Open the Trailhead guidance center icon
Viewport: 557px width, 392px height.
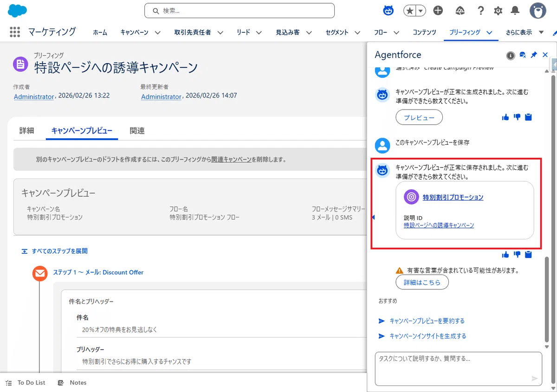(460, 11)
